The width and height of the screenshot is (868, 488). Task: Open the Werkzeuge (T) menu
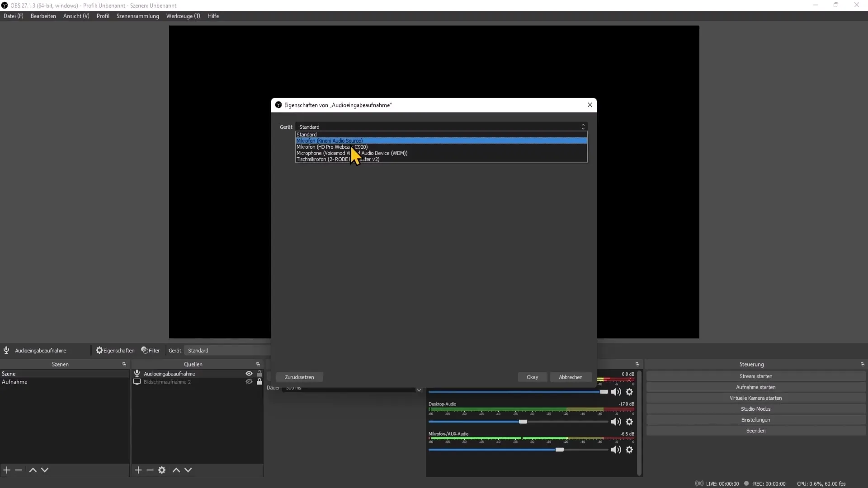tap(183, 16)
